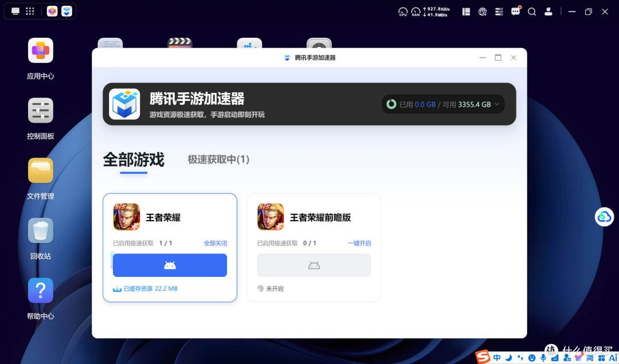Click the 王者荣耀前瞻版 game icon
This screenshot has height=364, width=619.
(x=271, y=217)
